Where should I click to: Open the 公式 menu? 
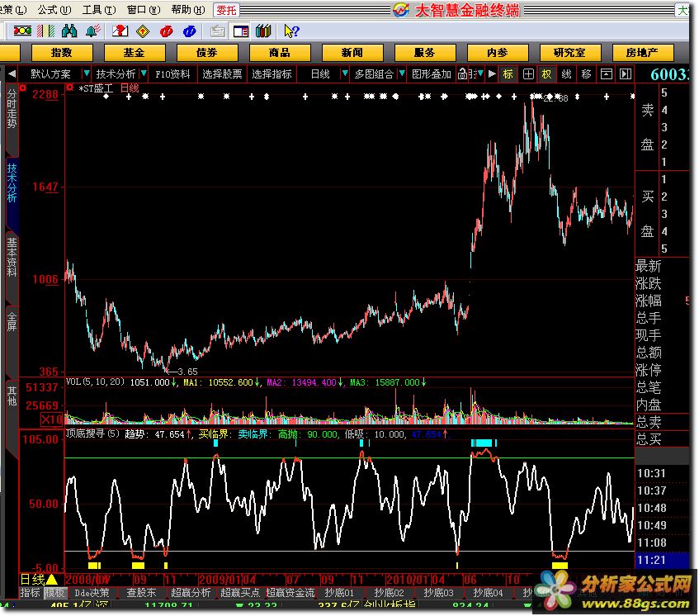pos(54,9)
